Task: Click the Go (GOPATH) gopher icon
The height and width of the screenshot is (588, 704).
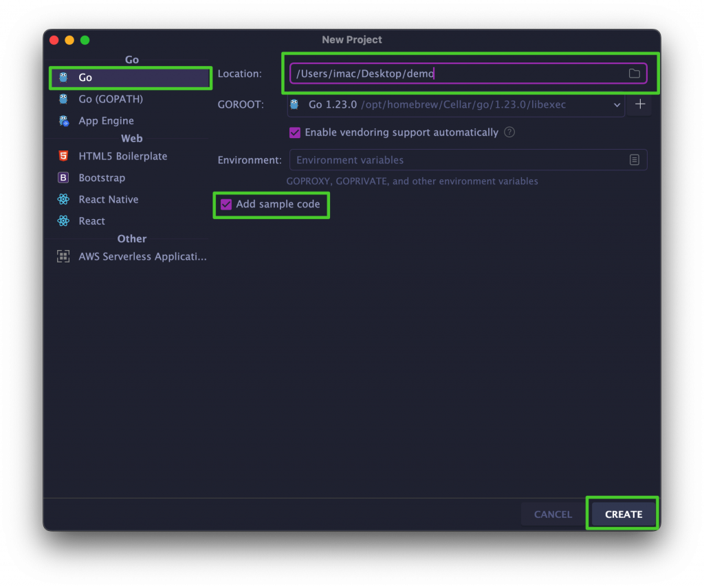Action: coord(63,99)
